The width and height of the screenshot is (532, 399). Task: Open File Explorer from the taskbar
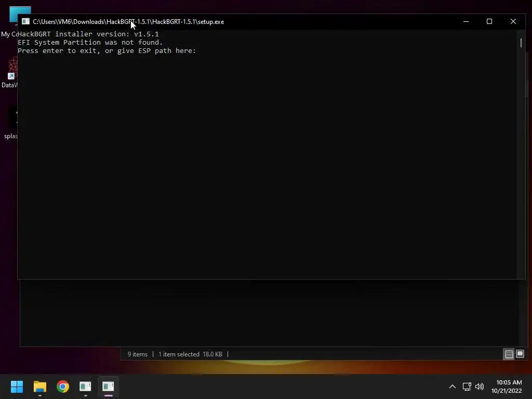[39, 387]
